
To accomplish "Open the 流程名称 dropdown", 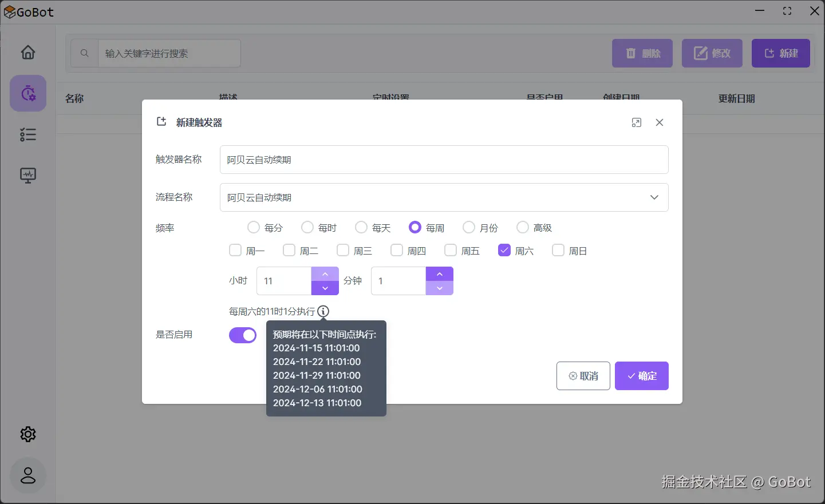I will pyautogui.click(x=654, y=197).
